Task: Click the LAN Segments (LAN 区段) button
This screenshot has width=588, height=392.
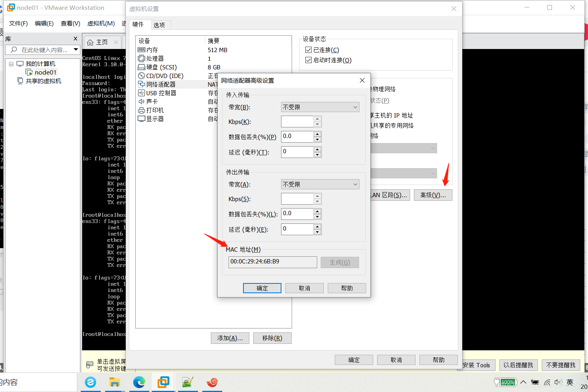Action: pos(390,195)
